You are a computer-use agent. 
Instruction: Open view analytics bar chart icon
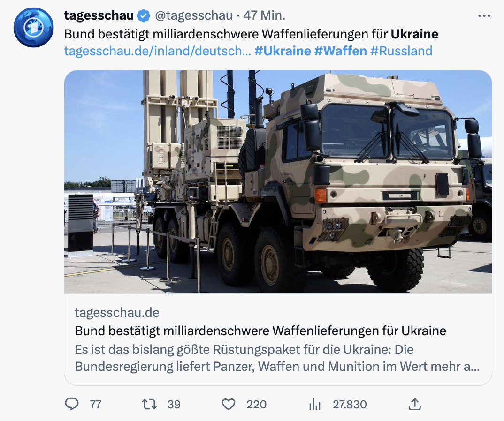[313, 404]
